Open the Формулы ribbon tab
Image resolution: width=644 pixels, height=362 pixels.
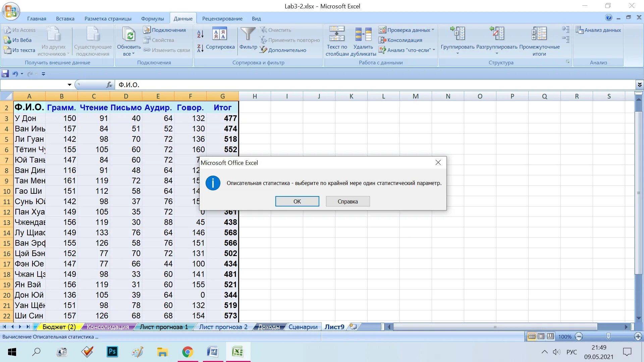pyautogui.click(x=152, y=19)
